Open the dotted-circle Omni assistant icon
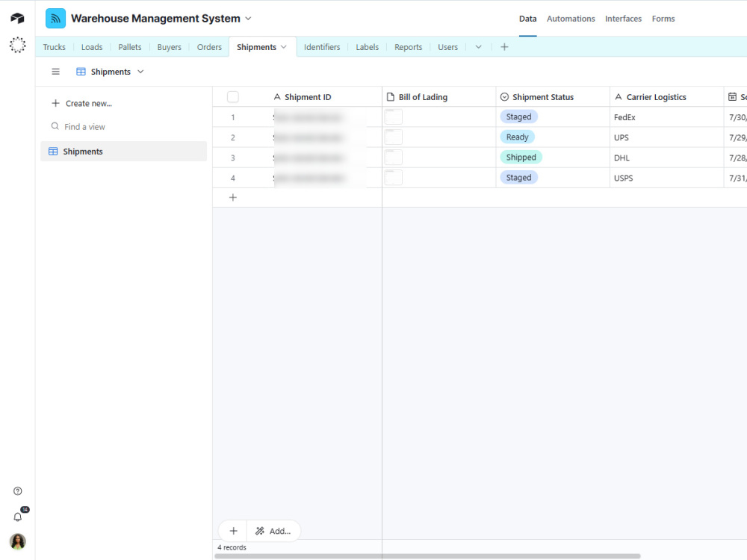 tap(17, 45)
